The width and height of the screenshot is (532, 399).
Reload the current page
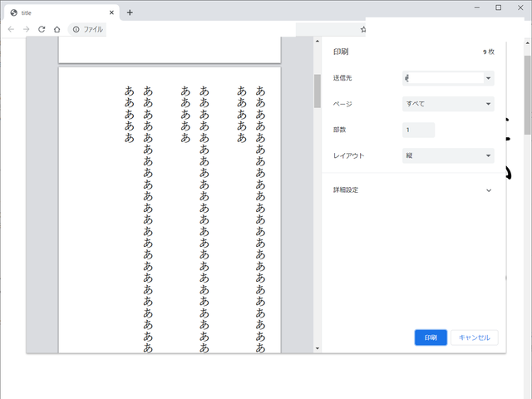tap(41, 29)
